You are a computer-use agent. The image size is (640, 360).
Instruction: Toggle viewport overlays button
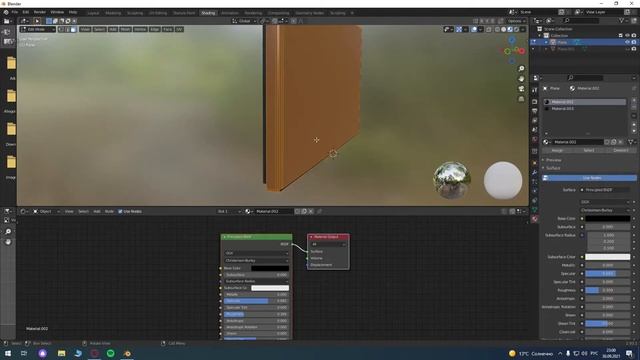[x=474, y=29]
